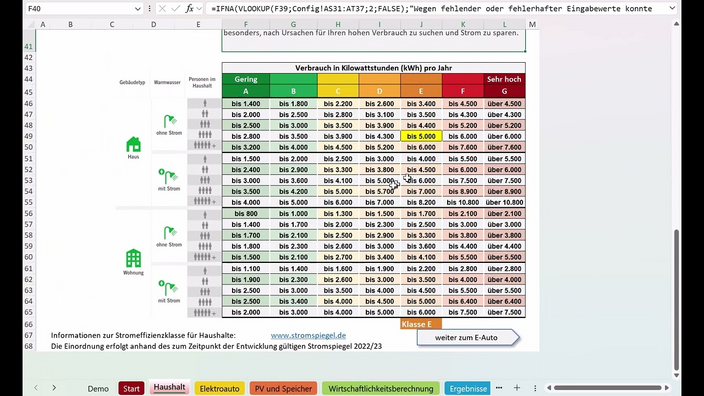Click the weiter zum E-Auto button

[x=468, y=338]
